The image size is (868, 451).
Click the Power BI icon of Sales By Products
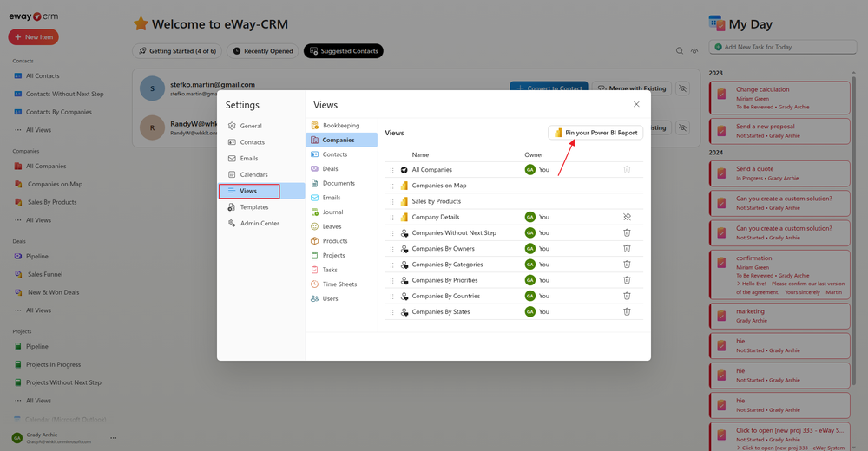[404, 201]
